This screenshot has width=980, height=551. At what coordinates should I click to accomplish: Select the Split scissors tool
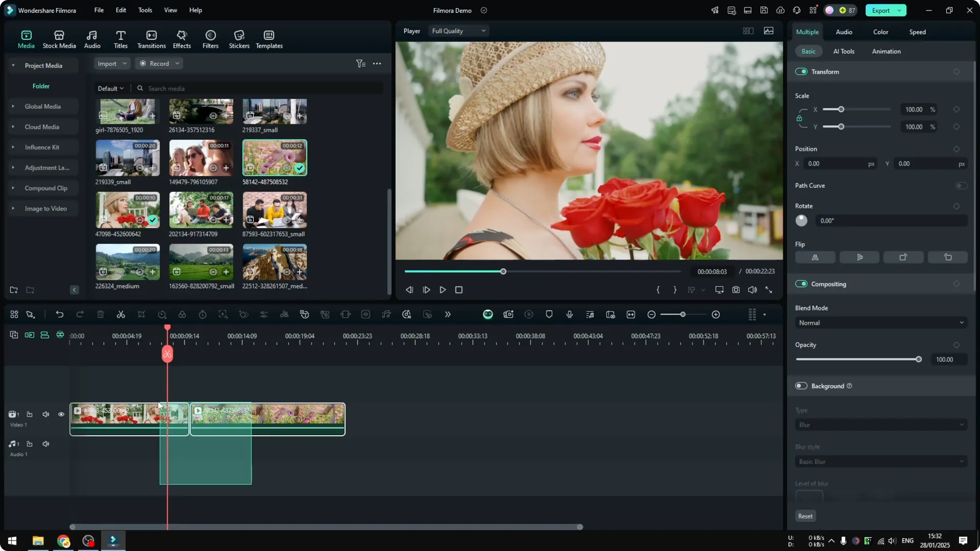coord(120,314)
